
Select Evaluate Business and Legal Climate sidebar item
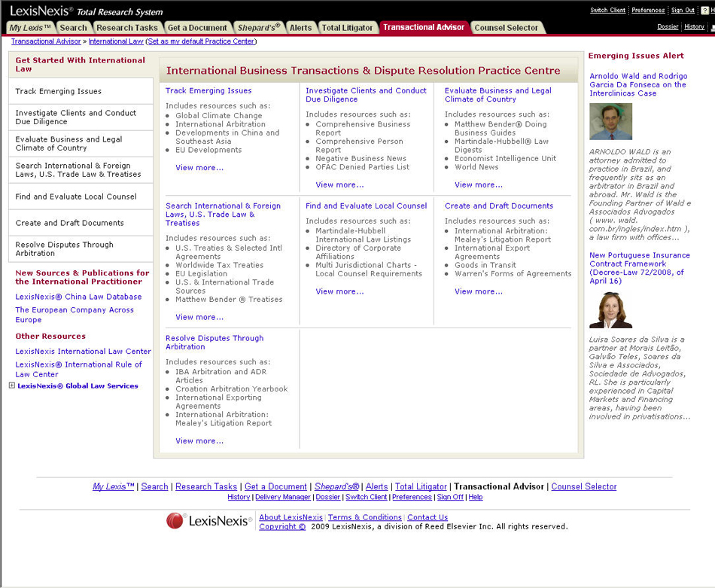[x=81, y=144]
